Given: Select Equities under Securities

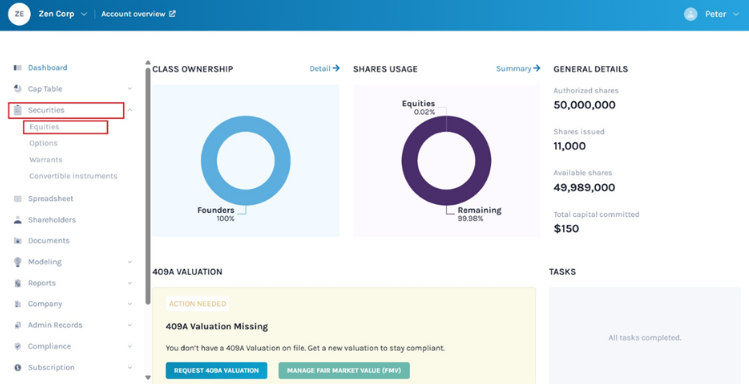Looking at the screenshot, I should tap(44, 127).
